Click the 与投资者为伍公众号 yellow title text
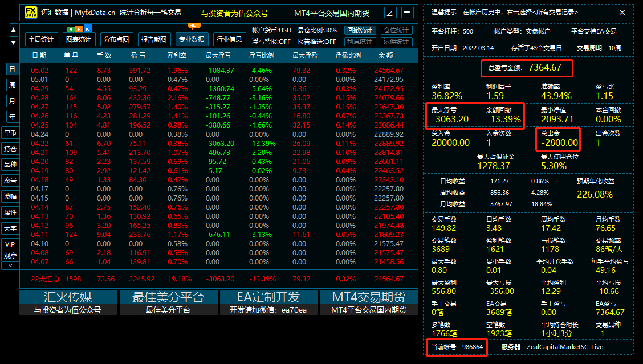The image size is (643, 364). (x=234, y=13)
